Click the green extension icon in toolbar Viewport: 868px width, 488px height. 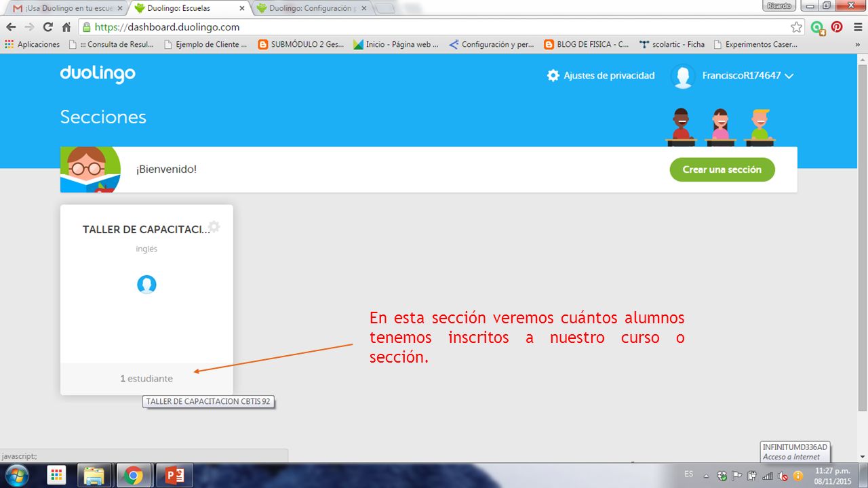pyautogui.click(x=818, y=28)
